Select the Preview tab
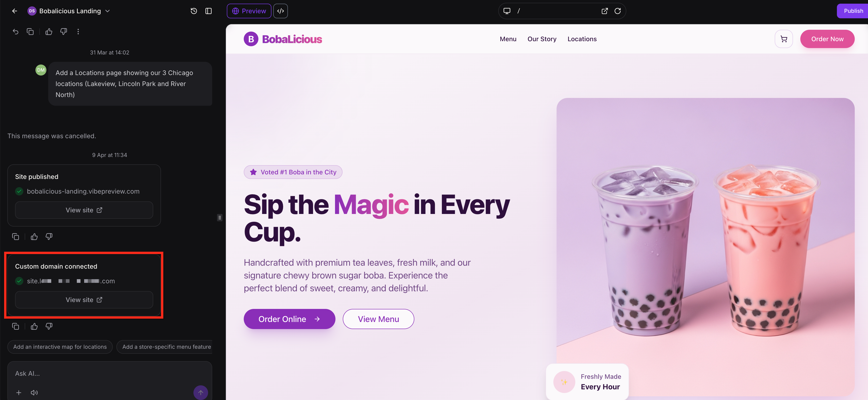Viewport: 868px width, 400px height. [x=249, y=11]
